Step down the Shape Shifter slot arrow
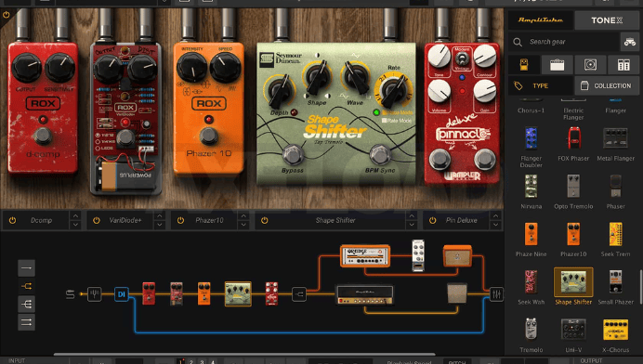 pyautogui.click(x=412, y=225)
